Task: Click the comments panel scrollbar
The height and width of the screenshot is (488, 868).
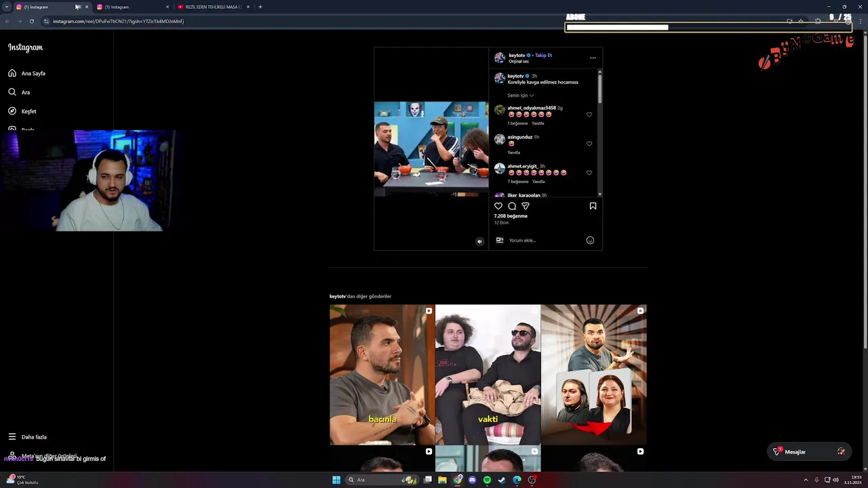Action: pyautogui.click(x=600, y=88)
